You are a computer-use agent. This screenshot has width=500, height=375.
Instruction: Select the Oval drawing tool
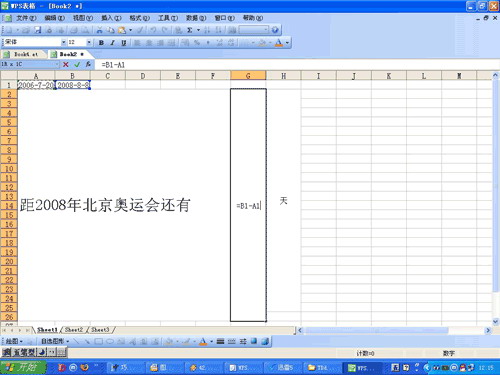(x=110, y=341)
